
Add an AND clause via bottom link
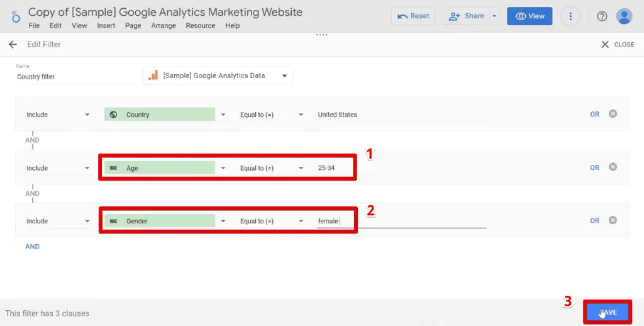coord(32,247)
